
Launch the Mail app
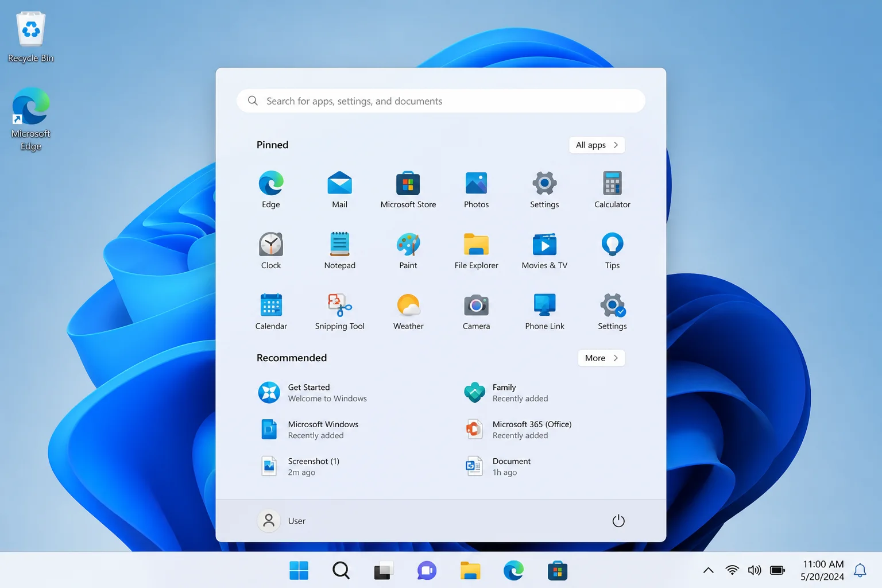click(339, 190)
